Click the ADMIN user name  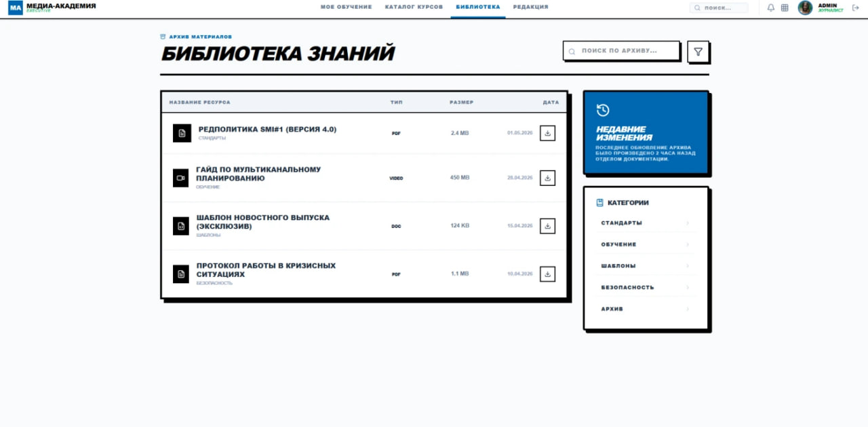tap(827, 5)
